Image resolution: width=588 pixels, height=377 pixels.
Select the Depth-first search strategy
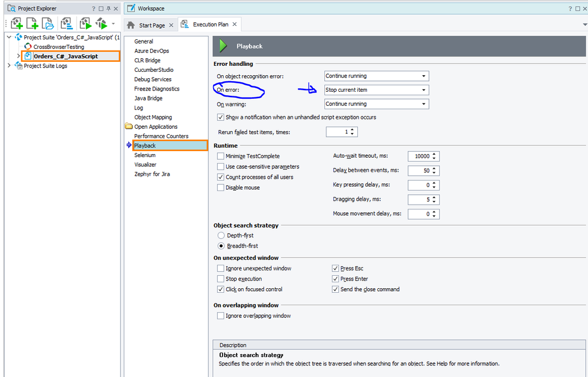pyautogui.click(x=221, y=235)
